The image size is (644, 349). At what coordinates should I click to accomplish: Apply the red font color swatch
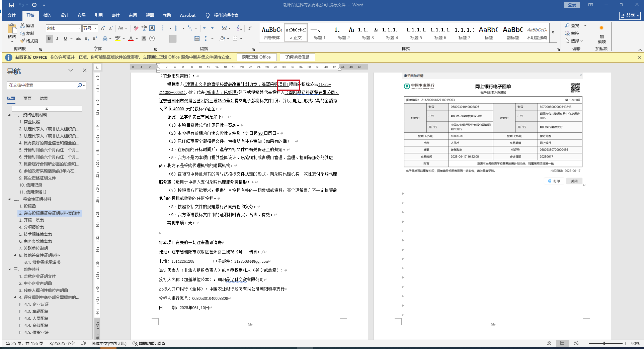[131, 39]
